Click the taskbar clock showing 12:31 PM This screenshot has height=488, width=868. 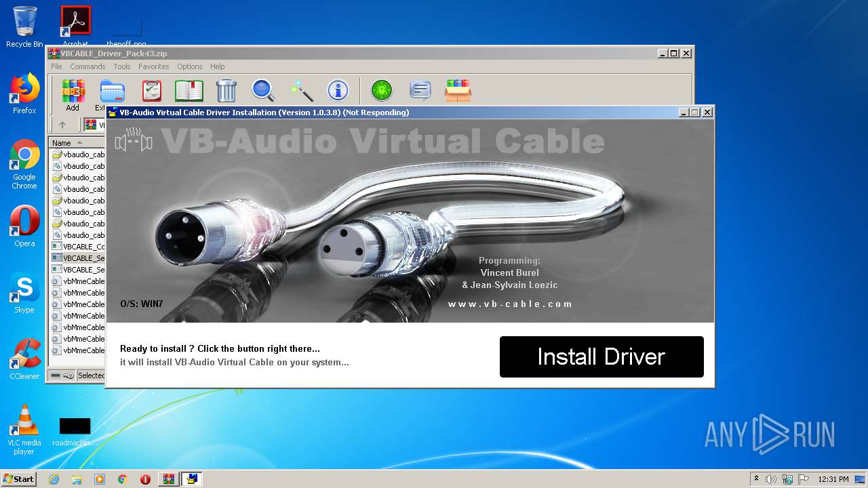point(833,479)
